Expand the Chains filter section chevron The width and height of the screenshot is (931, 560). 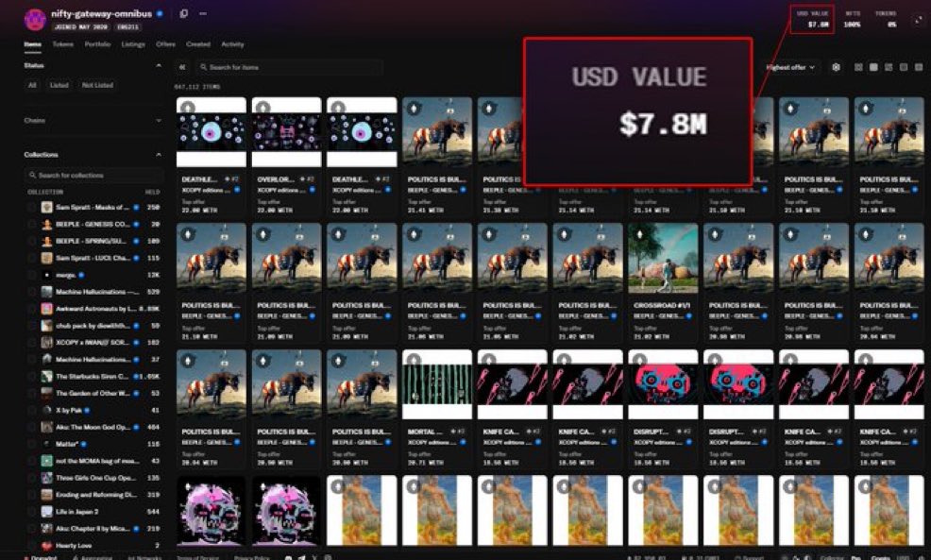[x=159, y=121]
